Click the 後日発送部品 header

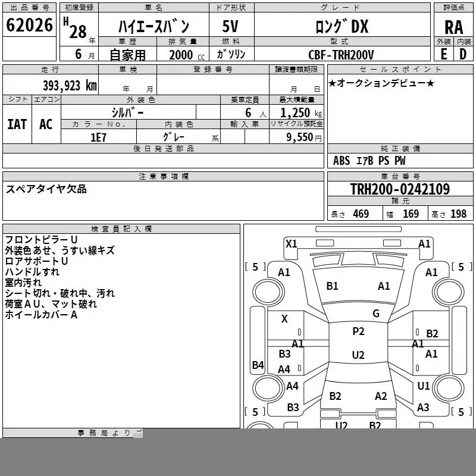tap(163, 148)
